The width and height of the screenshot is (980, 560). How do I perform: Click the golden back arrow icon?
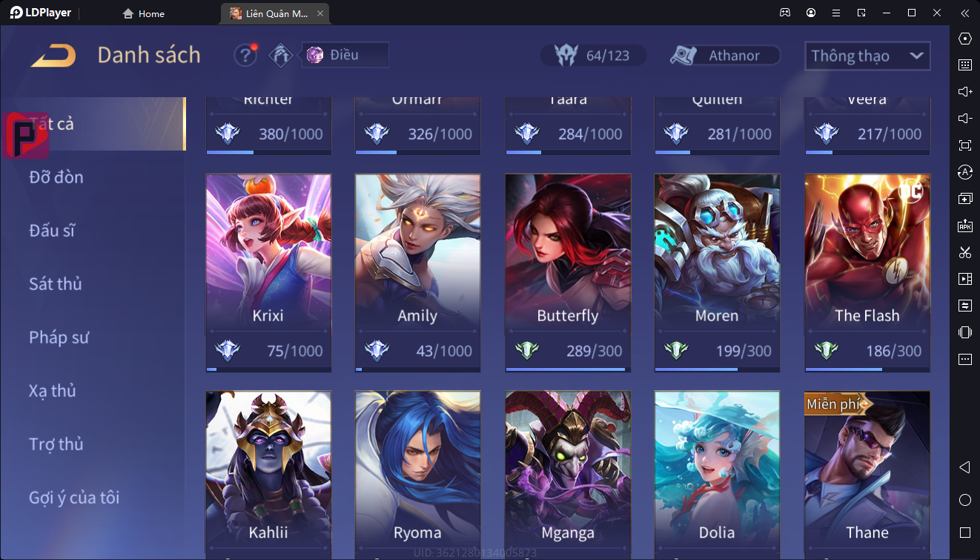(53, 56)
